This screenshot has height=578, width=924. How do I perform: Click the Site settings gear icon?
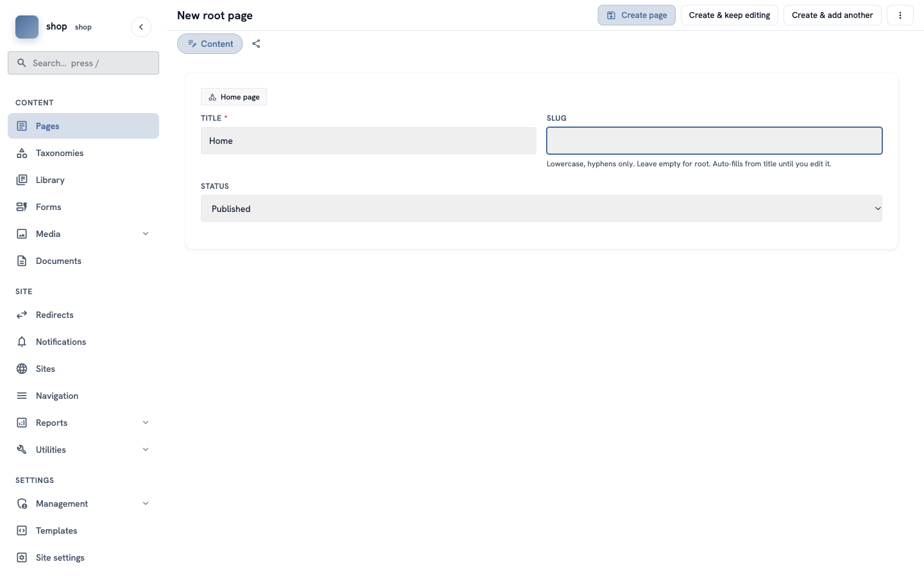22,557
